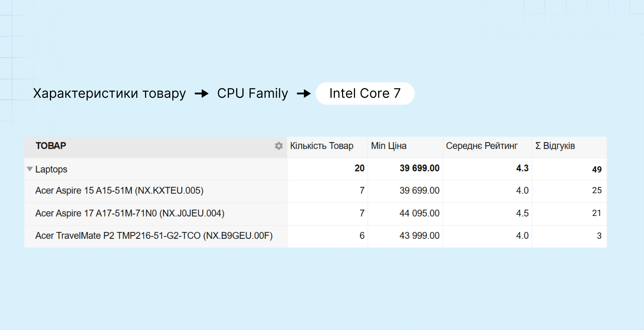Select Acer Aspire 17 A17-51M-71N0 product row

(x=130, y=213)
